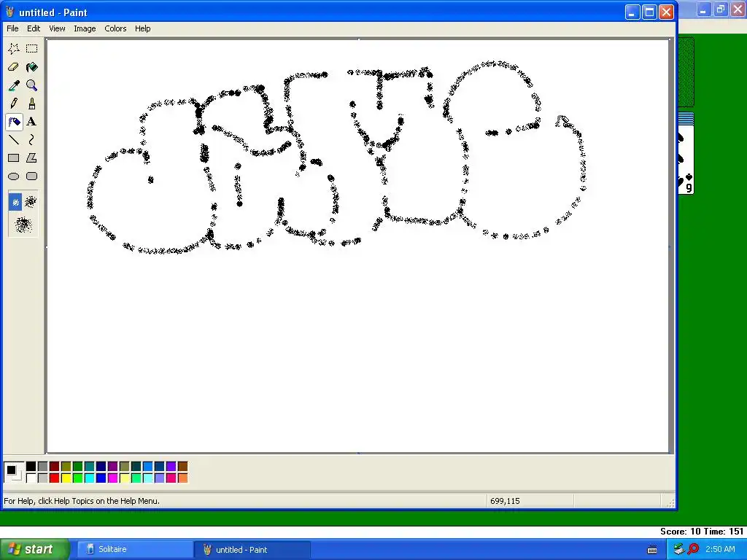
Task: Choose the small airbrush spray size
Action: [15, 203]
